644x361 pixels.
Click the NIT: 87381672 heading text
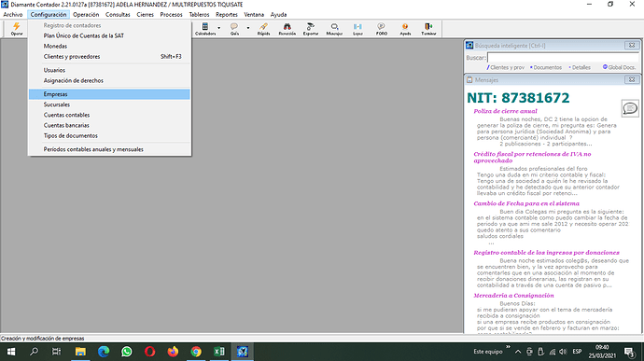(x=518, y=98)
